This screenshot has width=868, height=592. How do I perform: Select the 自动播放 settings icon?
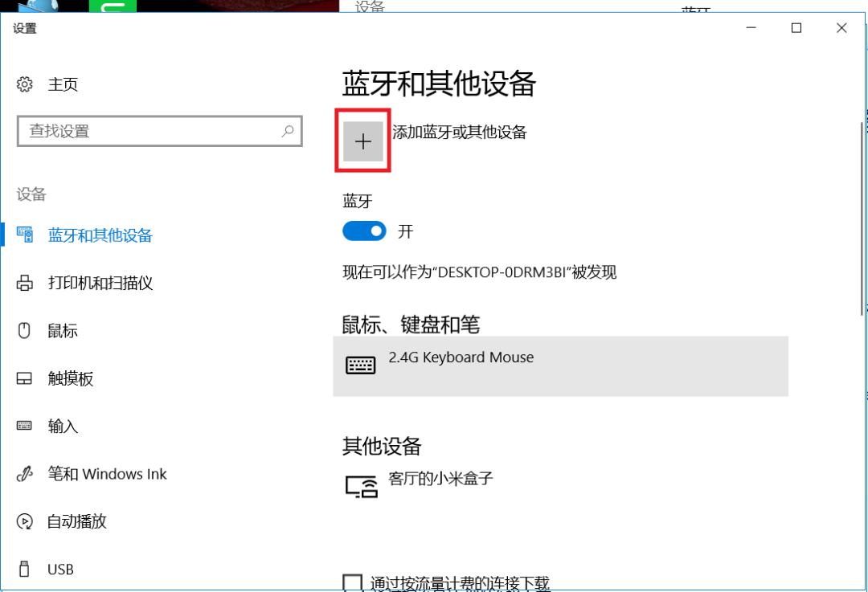coord(26,522)
